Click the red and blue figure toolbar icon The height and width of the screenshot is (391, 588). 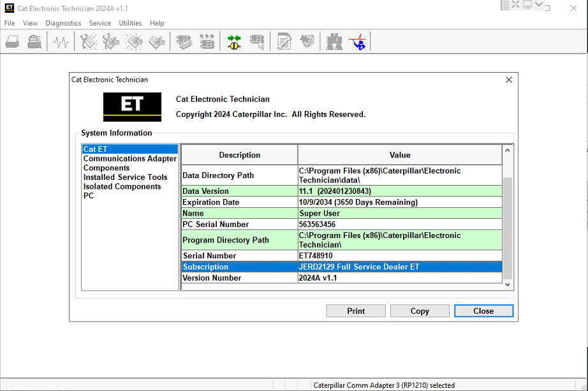click(x=358, y=42)
